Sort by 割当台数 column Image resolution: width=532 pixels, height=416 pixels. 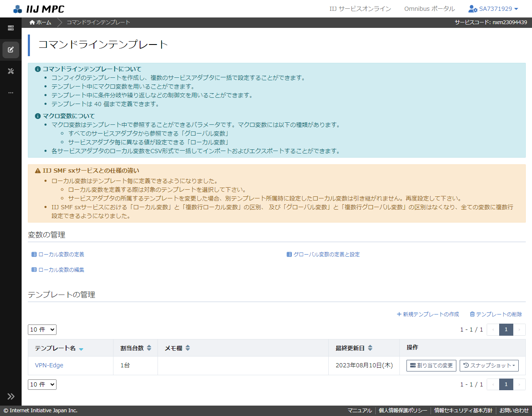(x=135, y=348)
